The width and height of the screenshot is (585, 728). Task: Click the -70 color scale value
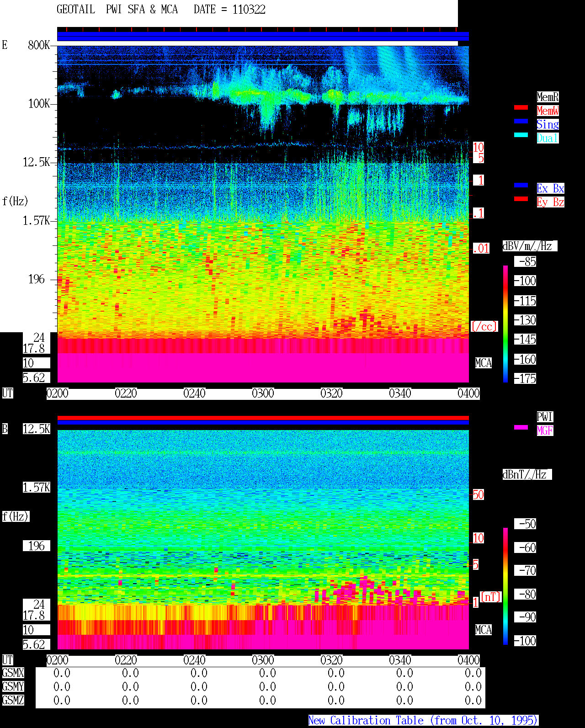(525, 570)
